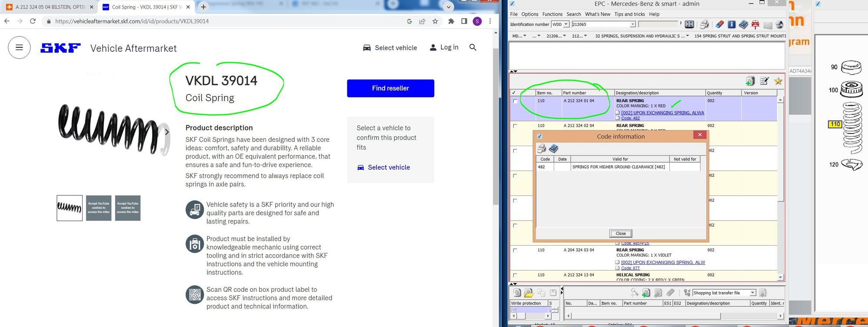
Task: Click the SKF hamburger menu icon
Action: click(x=19, y=47)
